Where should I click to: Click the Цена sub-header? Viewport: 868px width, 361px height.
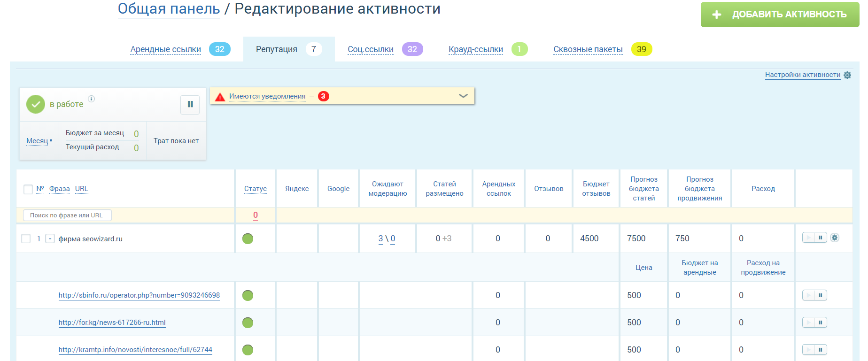tap(644, 268)
